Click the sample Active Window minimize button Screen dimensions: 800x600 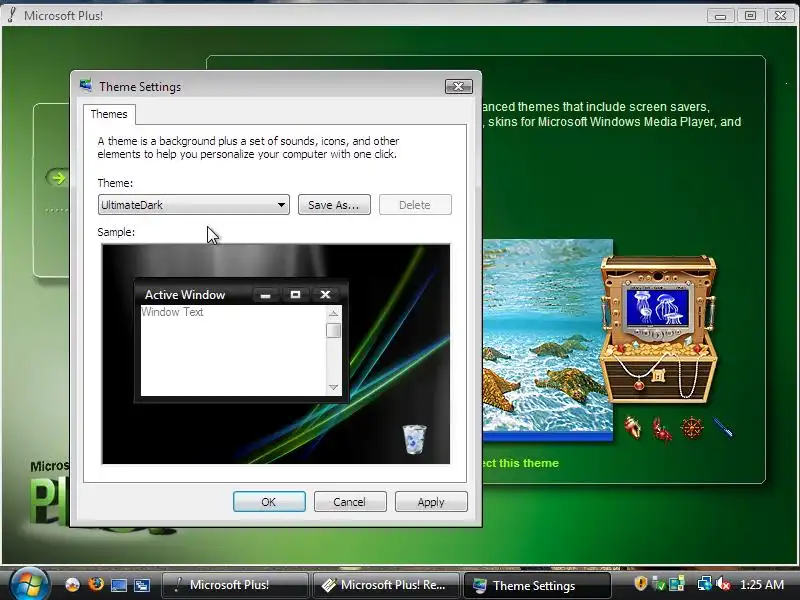[265, 295]
